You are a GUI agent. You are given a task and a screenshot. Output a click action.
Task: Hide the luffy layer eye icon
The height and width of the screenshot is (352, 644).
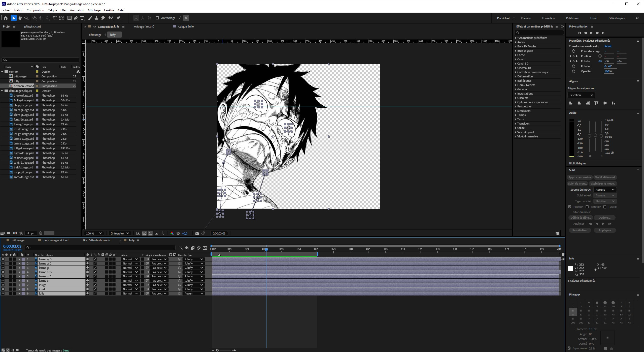(x=3, y=294)
